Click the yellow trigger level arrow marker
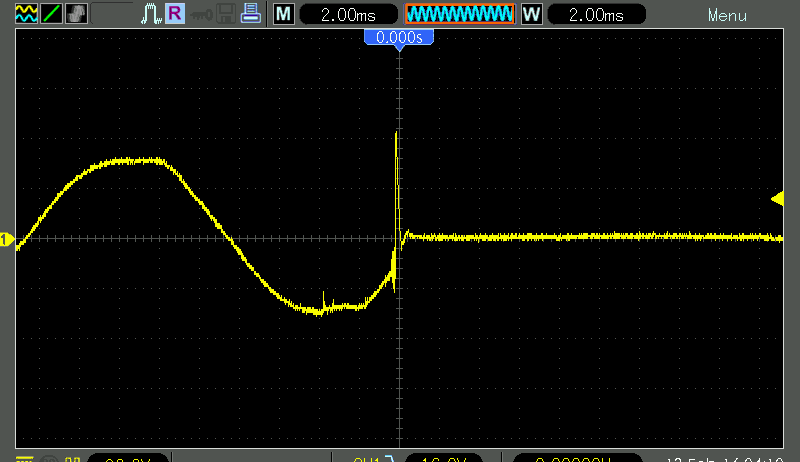 (777, 199)
